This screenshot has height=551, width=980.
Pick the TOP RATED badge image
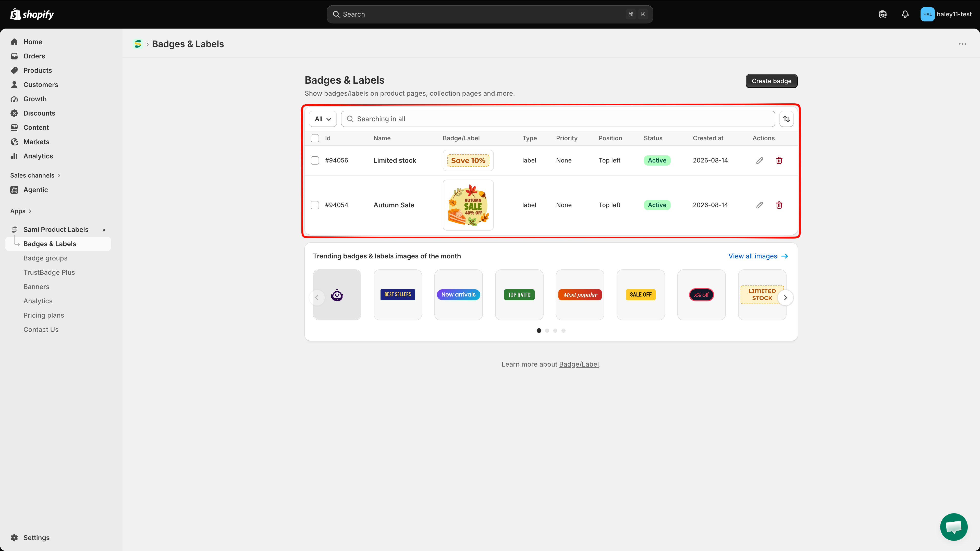(519, 295)
